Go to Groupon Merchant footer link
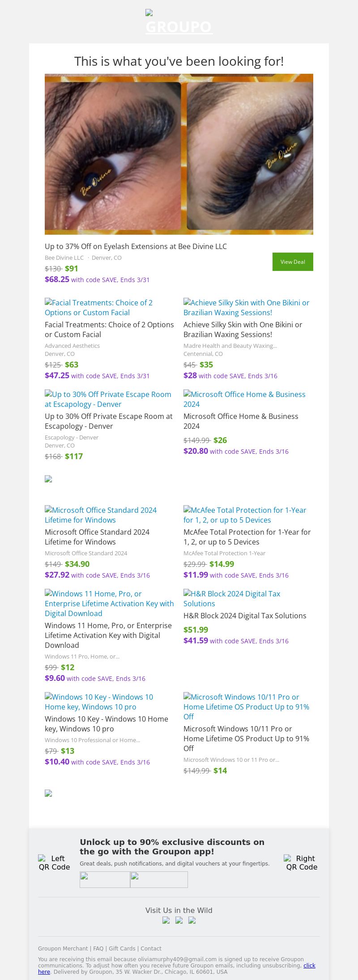358x980 pixels. (63, 949)
